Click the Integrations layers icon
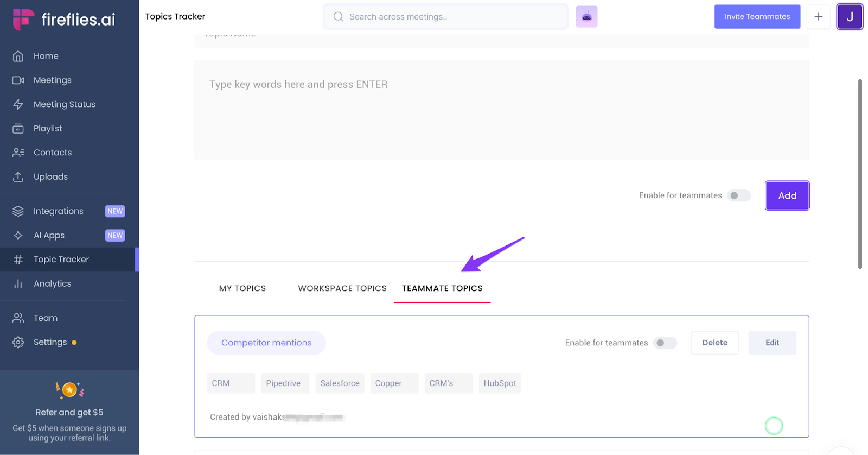The width and height of the screenshot is (868, 455). 18,211
